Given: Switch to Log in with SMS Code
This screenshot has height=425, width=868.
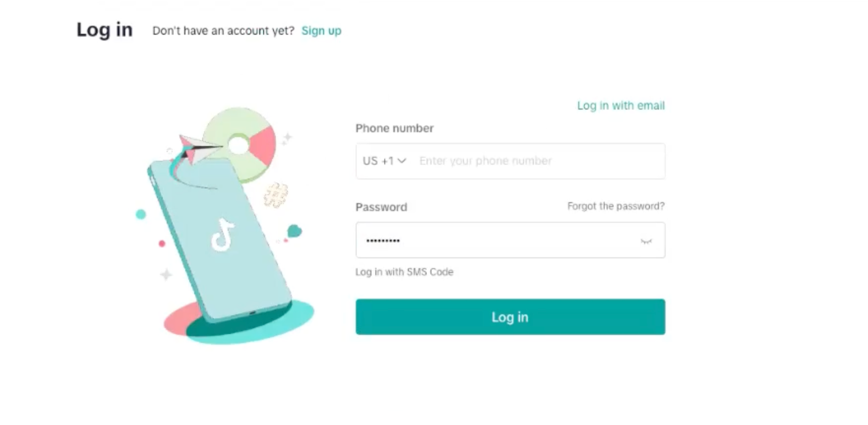Looking at the screenshot, I should pos(404,272).
